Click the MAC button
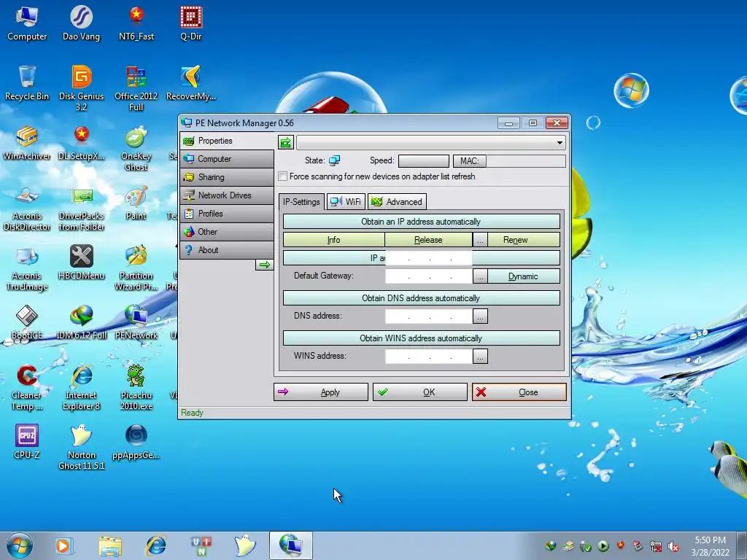747x560 pixels. (x=469, y=161)
